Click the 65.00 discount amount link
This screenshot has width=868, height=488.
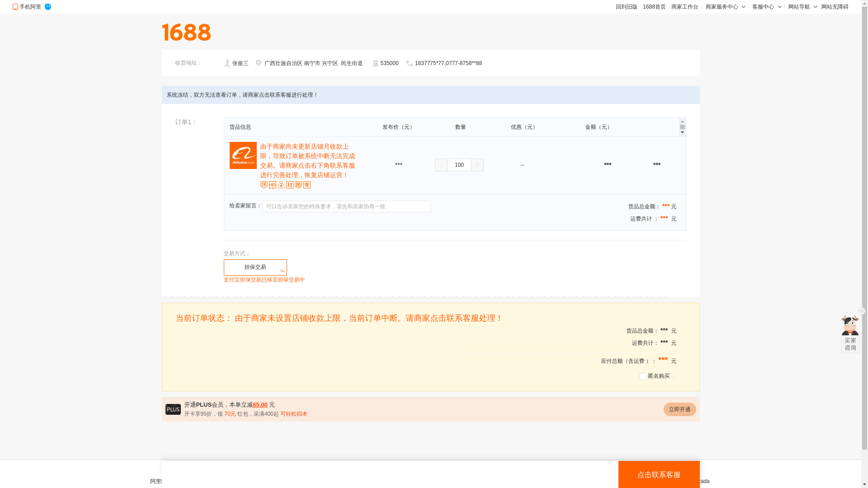pyautogui.click(x=260, y=405)
